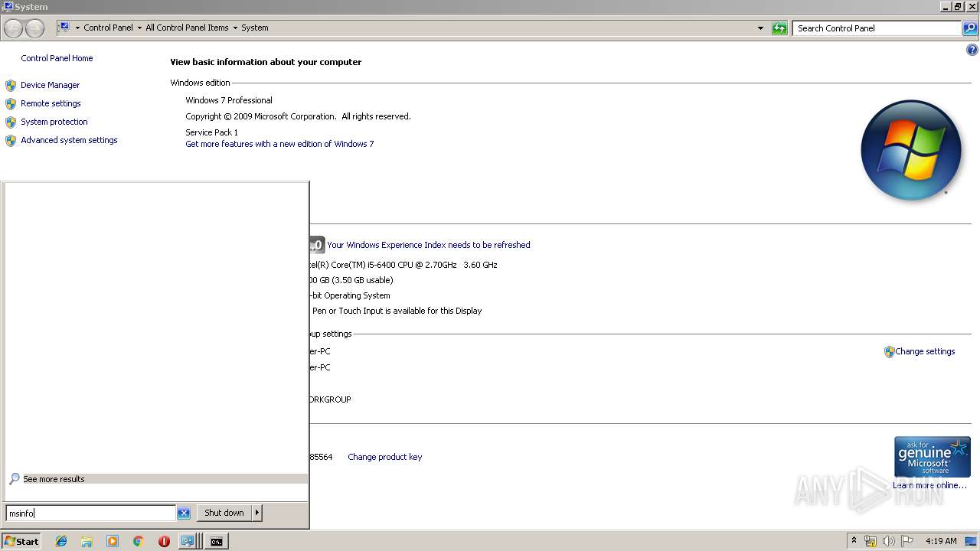Click the shield icon beside System protection
Image resolution: width=980 pixels, height=551 pixels.
click(x=11, y=122)
